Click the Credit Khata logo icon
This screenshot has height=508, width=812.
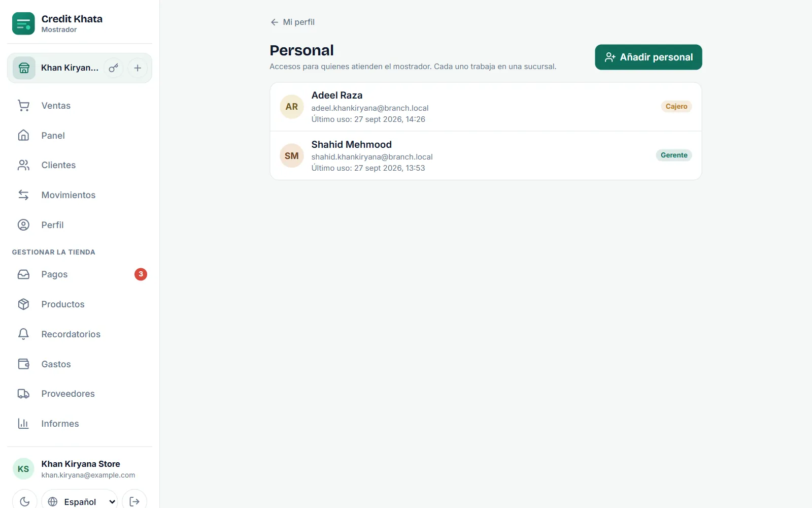(23, 23)
